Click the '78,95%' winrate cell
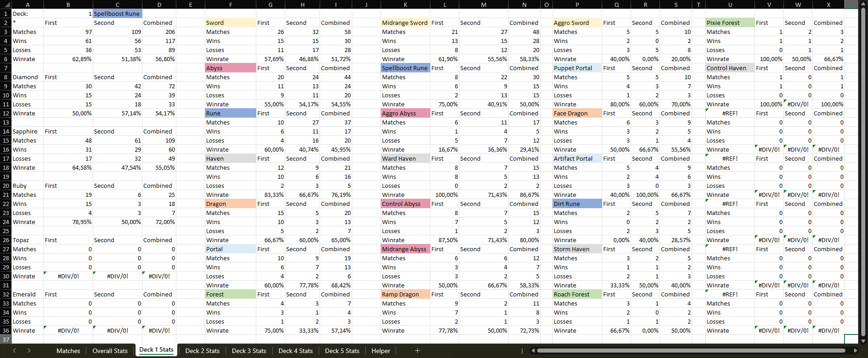The height and width of the screenshot is (358, 868). click(x=68, y=222)
